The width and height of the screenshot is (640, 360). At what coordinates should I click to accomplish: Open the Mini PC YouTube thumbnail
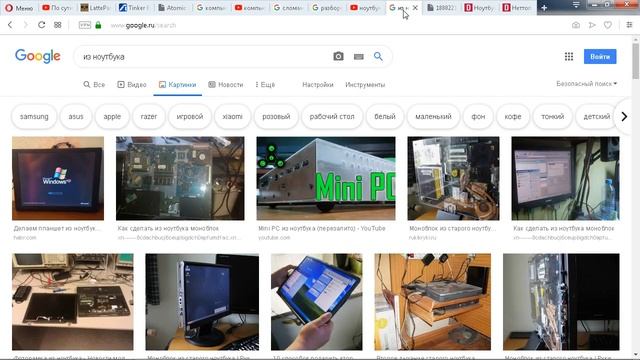point(326,178)
